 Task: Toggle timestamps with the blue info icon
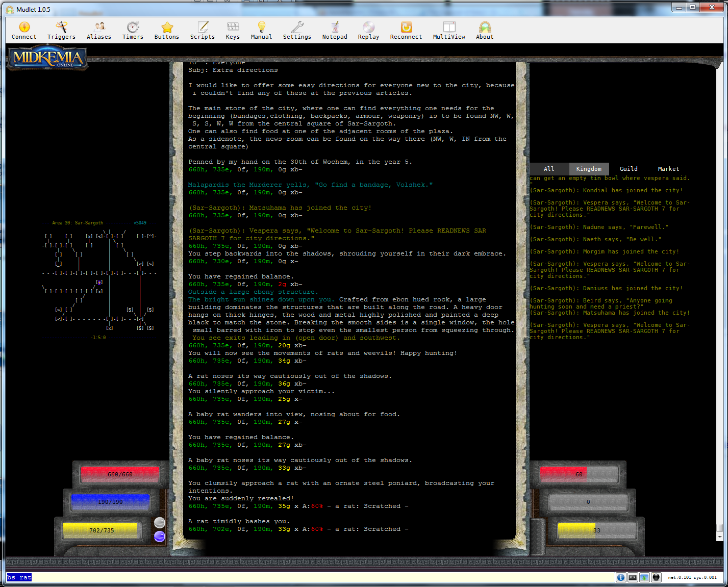pos(621,577)
